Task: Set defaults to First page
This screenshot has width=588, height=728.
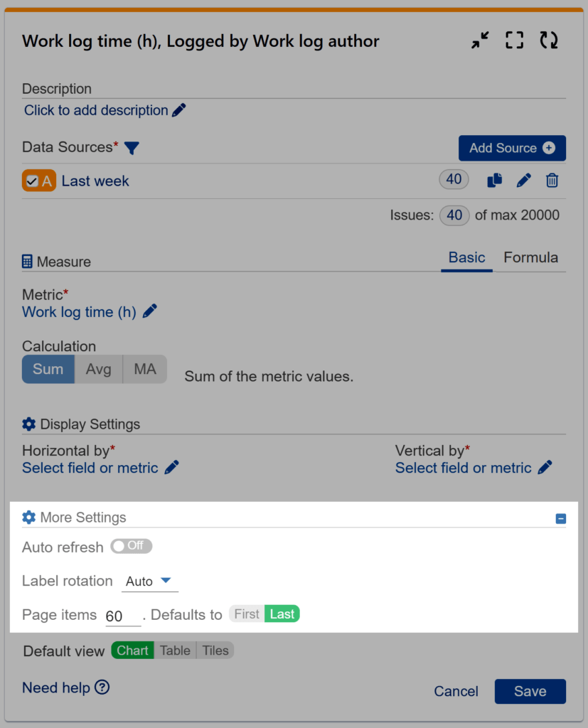Action: 245,613
